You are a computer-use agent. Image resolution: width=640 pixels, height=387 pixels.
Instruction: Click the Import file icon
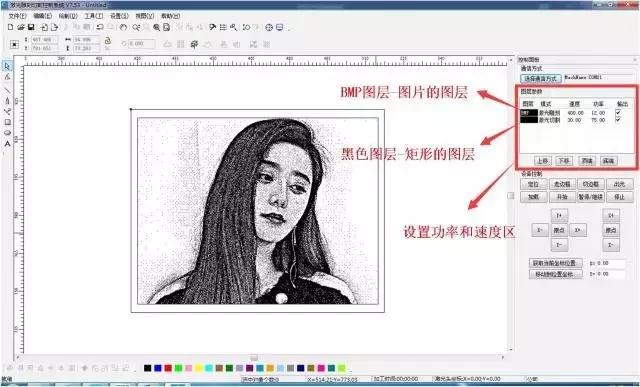tap(44, 27)
